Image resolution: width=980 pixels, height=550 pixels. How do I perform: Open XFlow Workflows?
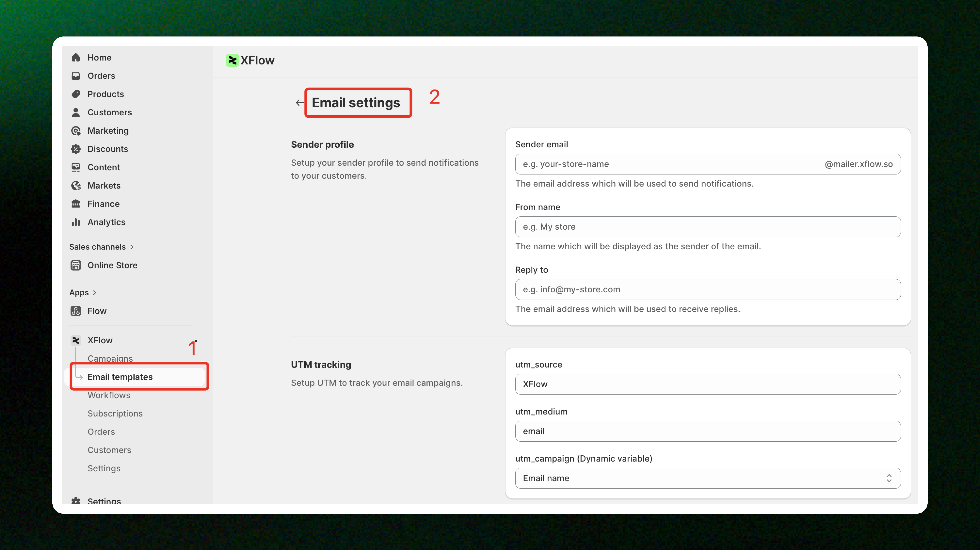[109, 395]
